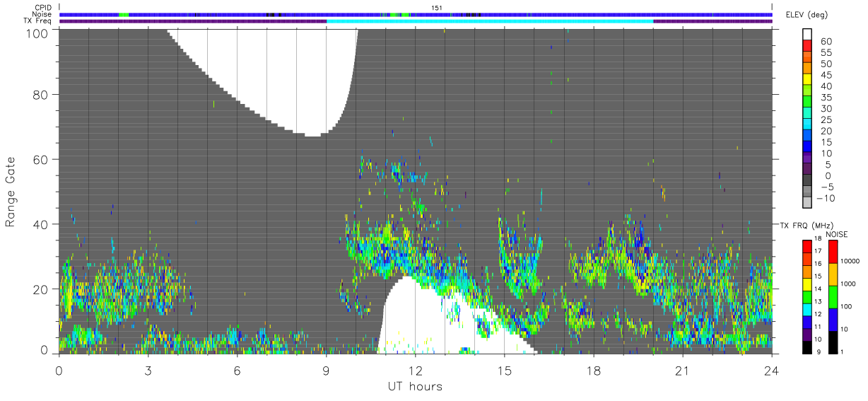The width and height of the screenshot is (868, 401).
Task: Click the NOISE legend title
Action: 836,234
